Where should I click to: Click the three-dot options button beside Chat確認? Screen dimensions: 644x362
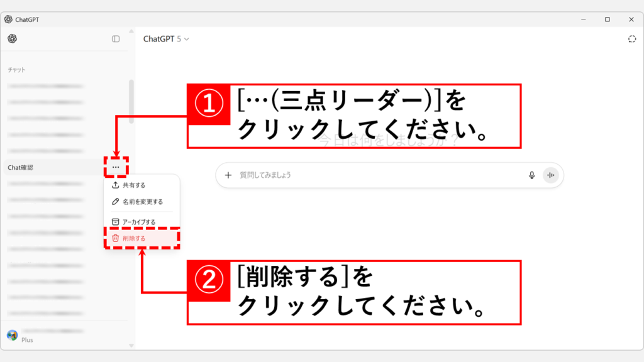click(116, 167)
